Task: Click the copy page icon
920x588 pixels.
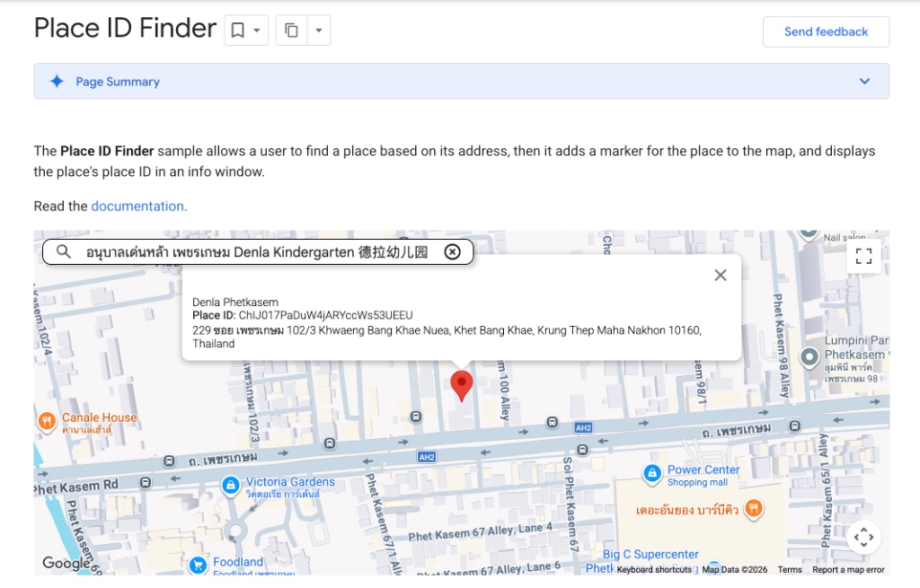Action: click(292, 30)
